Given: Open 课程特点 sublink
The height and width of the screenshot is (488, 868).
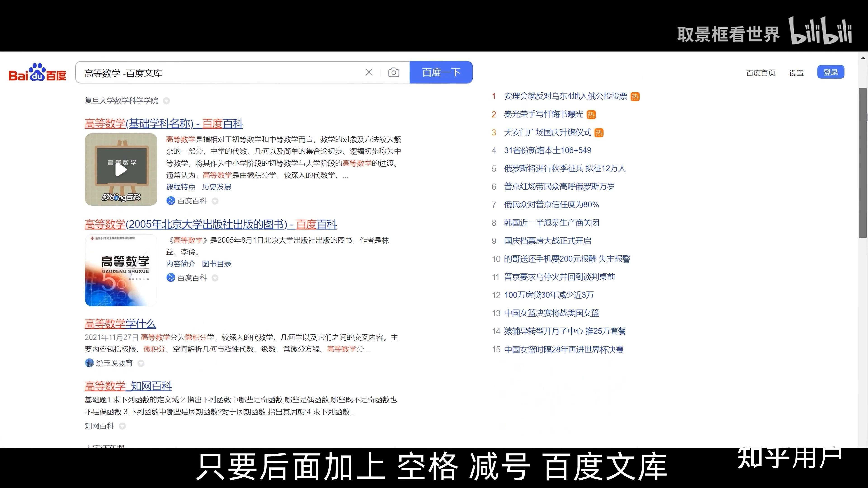Looking at the screenshot, I should pyautogui.click(x=181, y=187).
